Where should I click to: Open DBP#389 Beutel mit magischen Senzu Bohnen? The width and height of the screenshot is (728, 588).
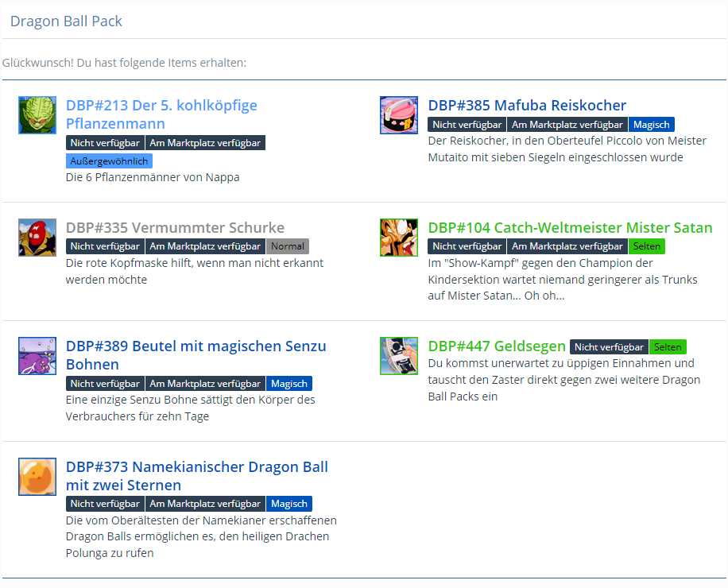pos(196,355)
